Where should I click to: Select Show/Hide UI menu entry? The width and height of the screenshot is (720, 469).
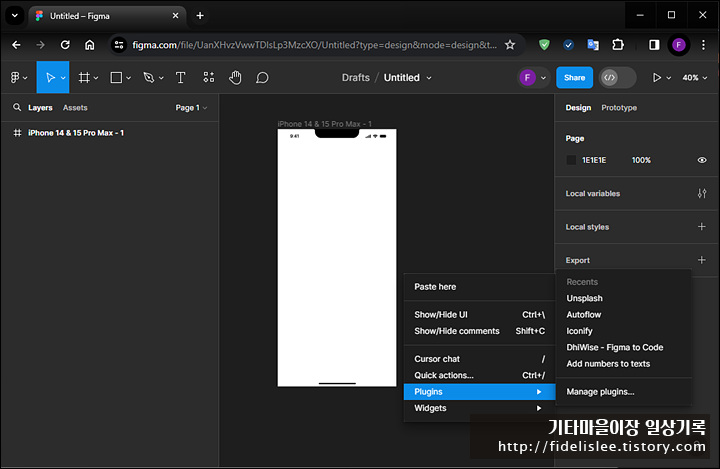(x=479, y=315)
